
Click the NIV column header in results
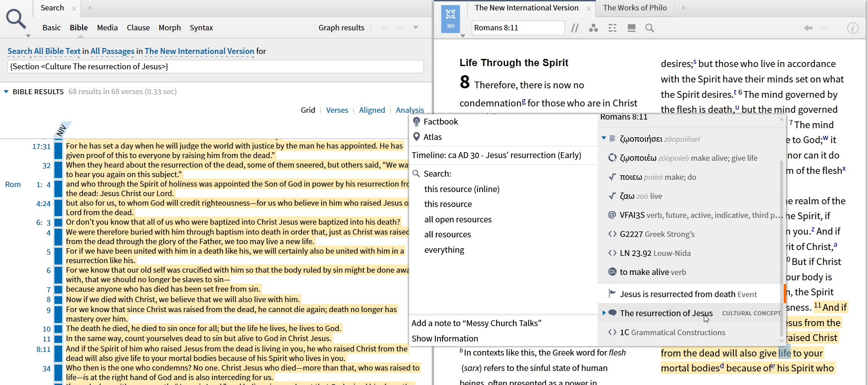(62, 130)
